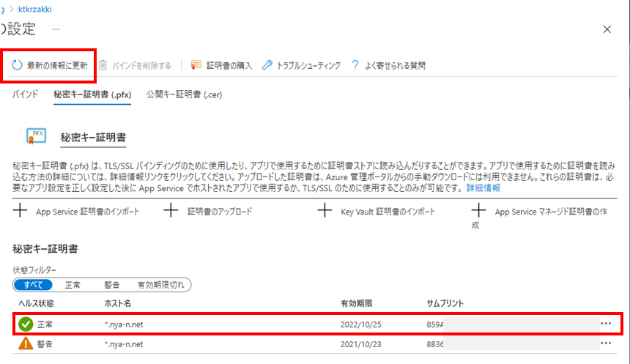Screen dimensions: 630x364
Task: Select *.nya-n.net host in 正常 row
Action: pos(124,324)
